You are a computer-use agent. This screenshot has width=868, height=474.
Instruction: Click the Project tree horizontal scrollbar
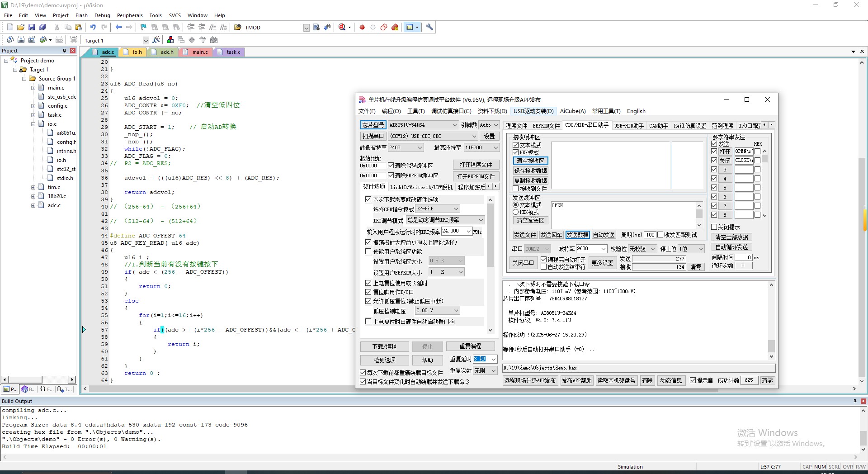pyautogui.click(x=38, y=379)
